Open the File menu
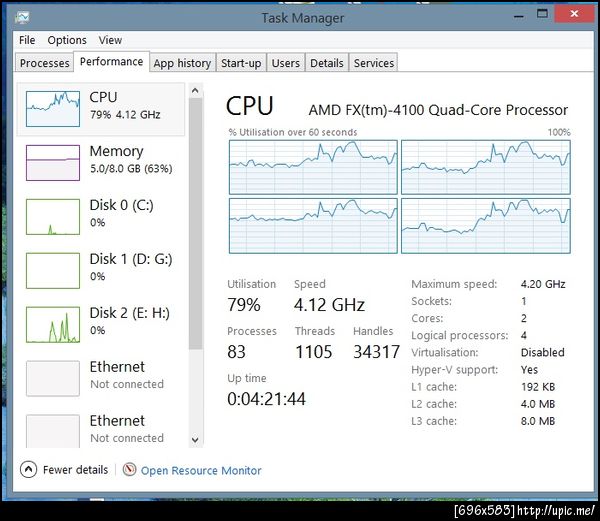The height and width of the screenshot is (521, 600). coord(27,40)
